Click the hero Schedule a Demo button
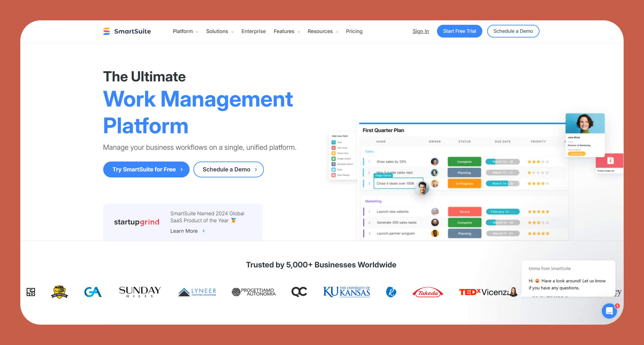 (x=229, y=169)
